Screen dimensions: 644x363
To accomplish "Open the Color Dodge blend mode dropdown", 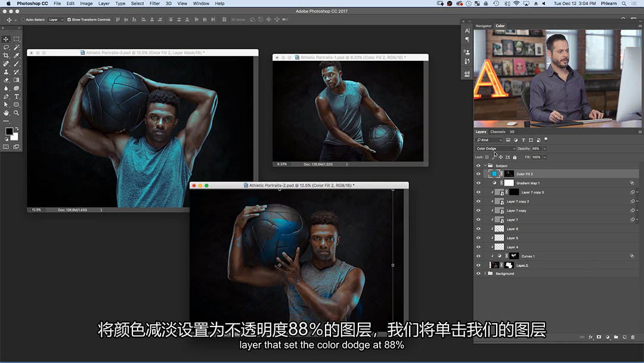I will (495, 149).
